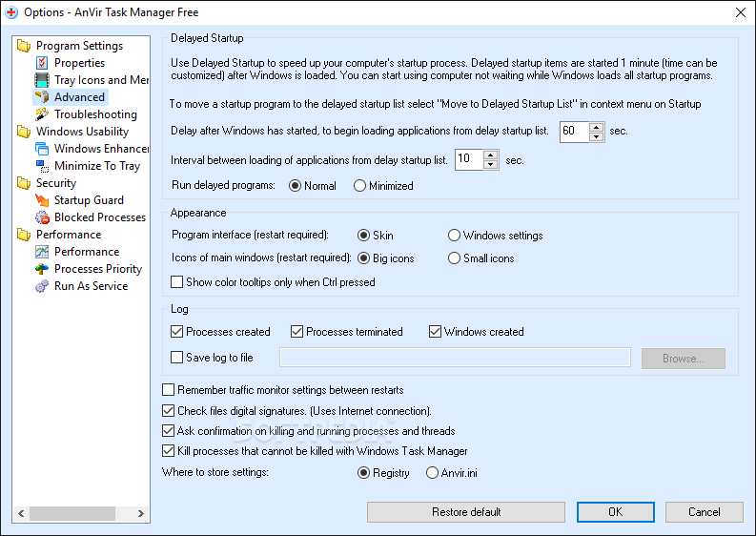Click the tree panel horizontal scrollbar thumb

tap(72, 513)
